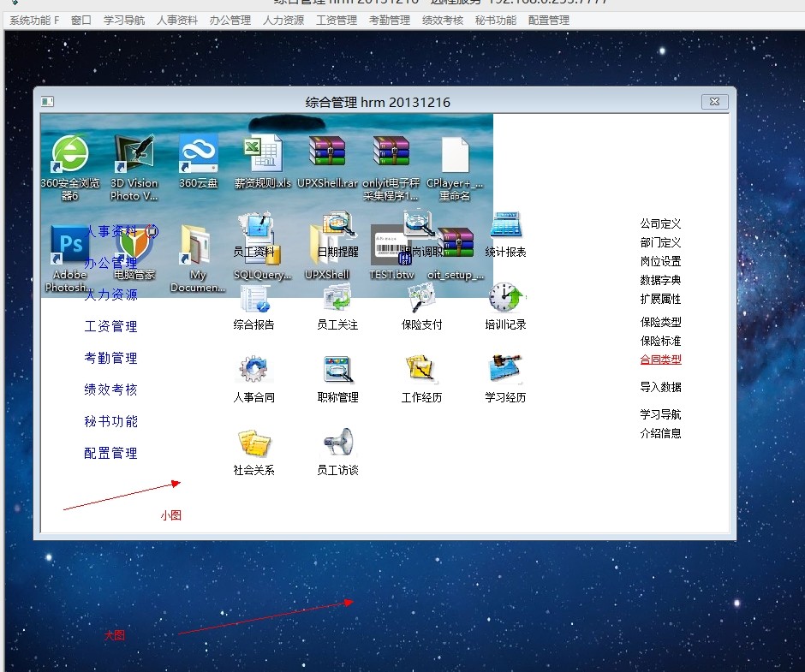Open the 数据字典 link
Image resolution: width=805 pixels, height=672 pixels.
[x=660, y=280]
